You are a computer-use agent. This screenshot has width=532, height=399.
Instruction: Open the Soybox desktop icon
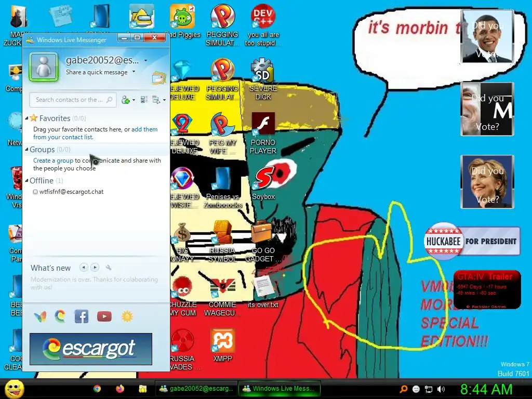263,183
